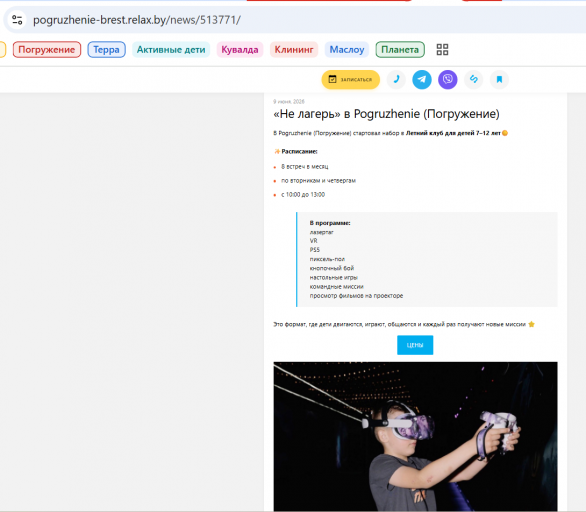Open the Активные дети bookmark
The height and width of the screenshot is (512, 586).
click(171, 50)
